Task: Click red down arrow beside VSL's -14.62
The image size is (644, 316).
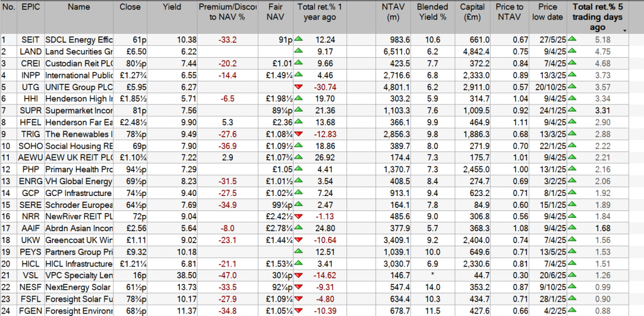Action: (x=299, y=274)
